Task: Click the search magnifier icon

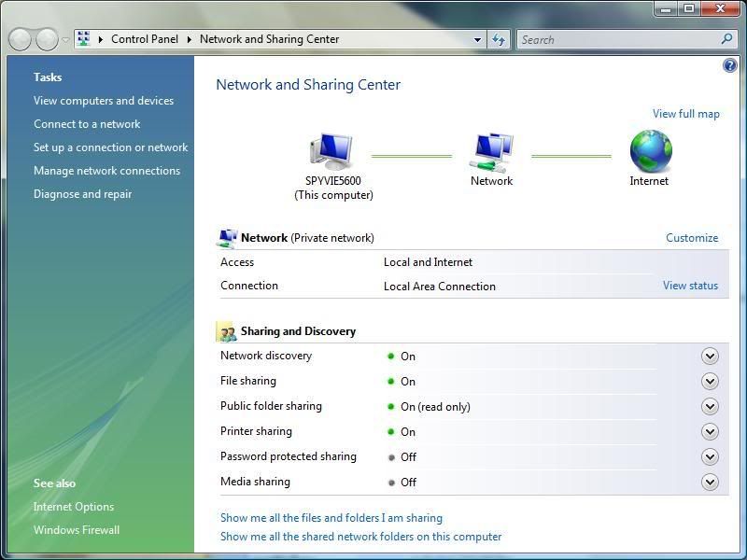Action: tap(727, 39)
